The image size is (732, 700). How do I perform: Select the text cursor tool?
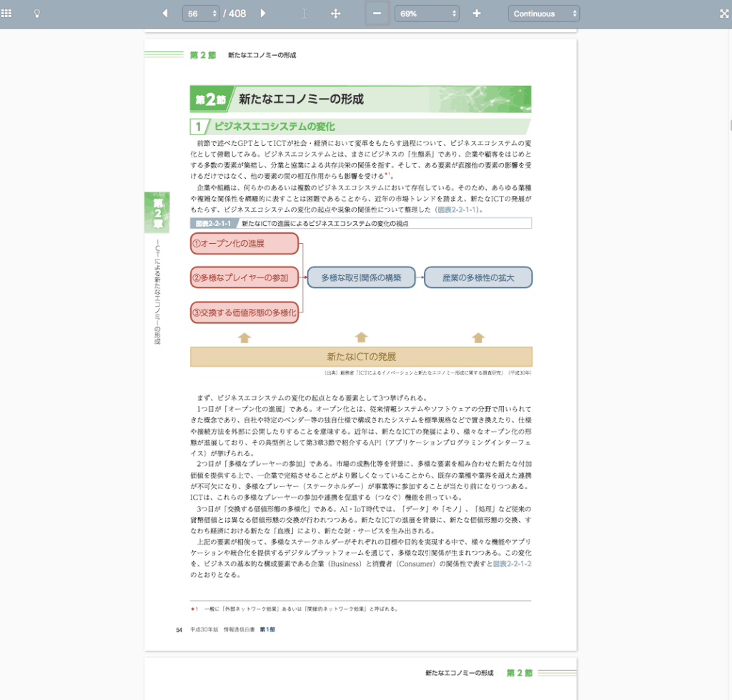pos(304,14)
